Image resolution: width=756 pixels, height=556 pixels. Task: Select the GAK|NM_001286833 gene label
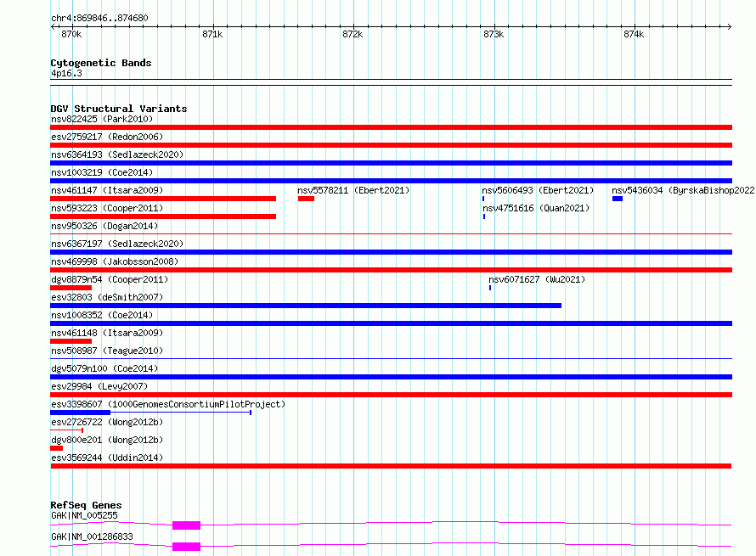(92, 536)
